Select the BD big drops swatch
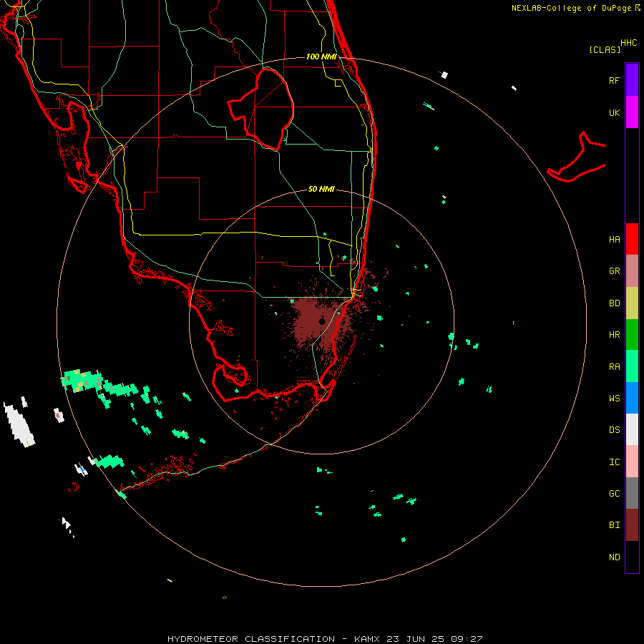The width and height of the screenshot is (644, 644). click(x=632, y=303)
